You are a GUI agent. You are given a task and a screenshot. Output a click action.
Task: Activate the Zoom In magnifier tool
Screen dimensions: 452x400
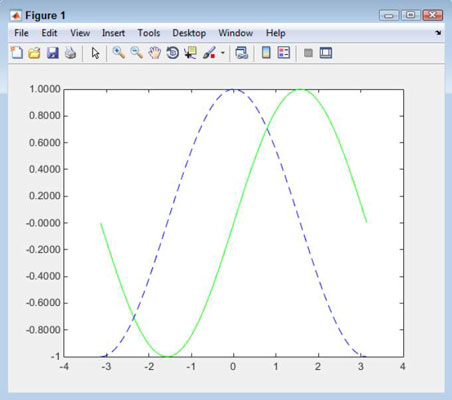point(119,53)
